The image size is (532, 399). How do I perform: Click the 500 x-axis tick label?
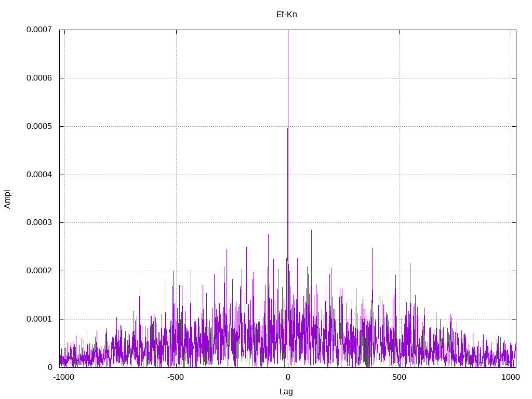(x=400, y=377)
